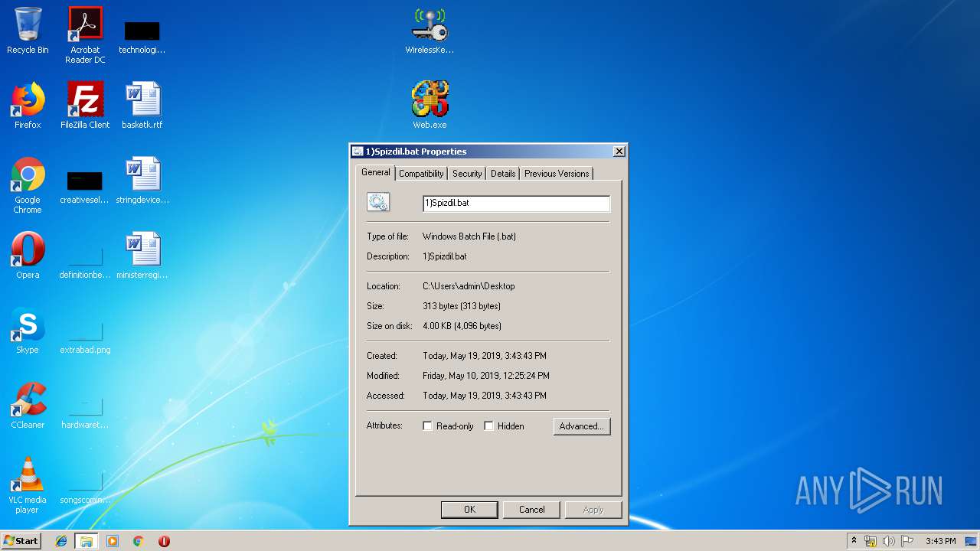Click the type text Windows Batch File (.bat)
This screenshot has width=980, height=551.
coord(469,236)
